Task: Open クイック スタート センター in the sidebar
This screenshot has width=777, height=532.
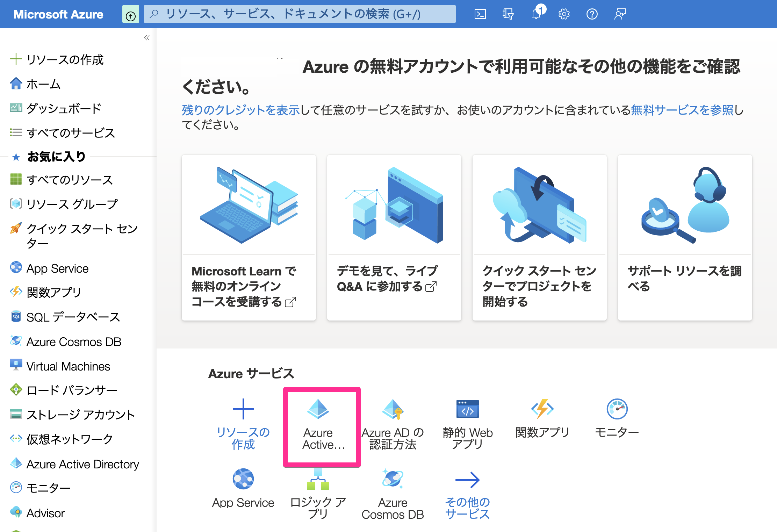Action: click(74, 236)
